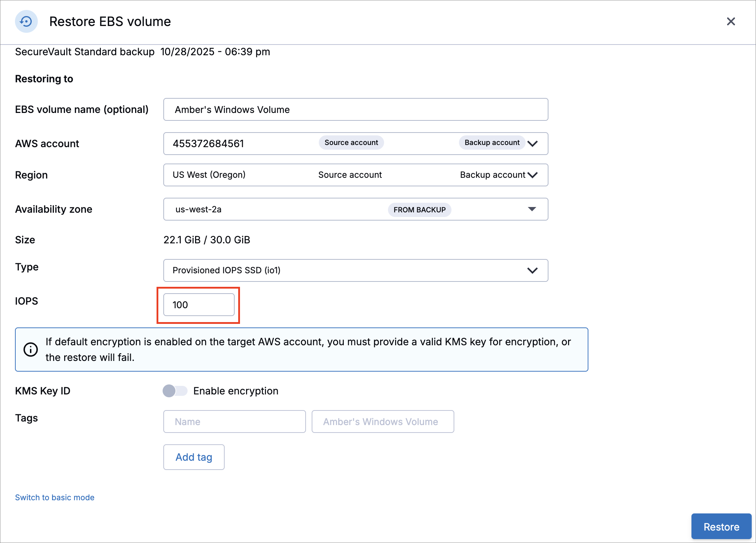Image resolution: width=756 pixels, height=543 pixels.
Task: Open the Region dropdown chevron
Action: pyautogui.click(x=532, y=175)
